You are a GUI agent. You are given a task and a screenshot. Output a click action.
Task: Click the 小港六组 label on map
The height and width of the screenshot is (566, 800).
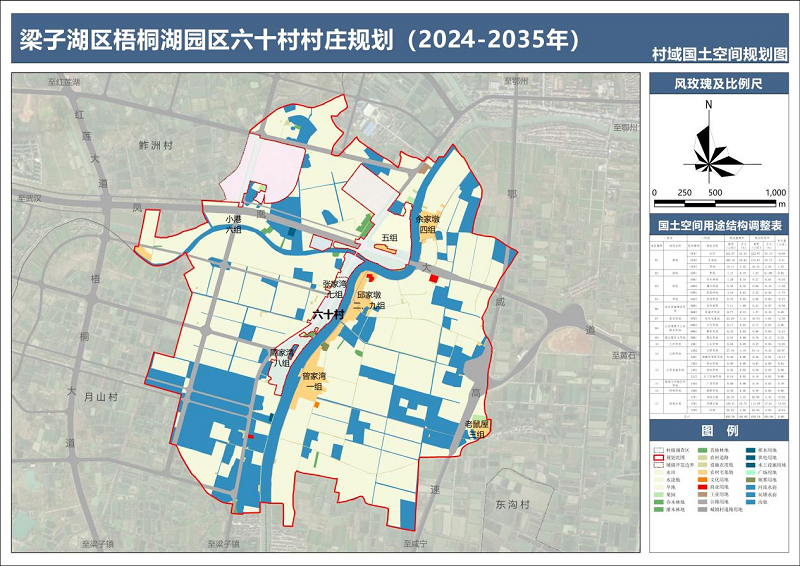tap(233, 224)
